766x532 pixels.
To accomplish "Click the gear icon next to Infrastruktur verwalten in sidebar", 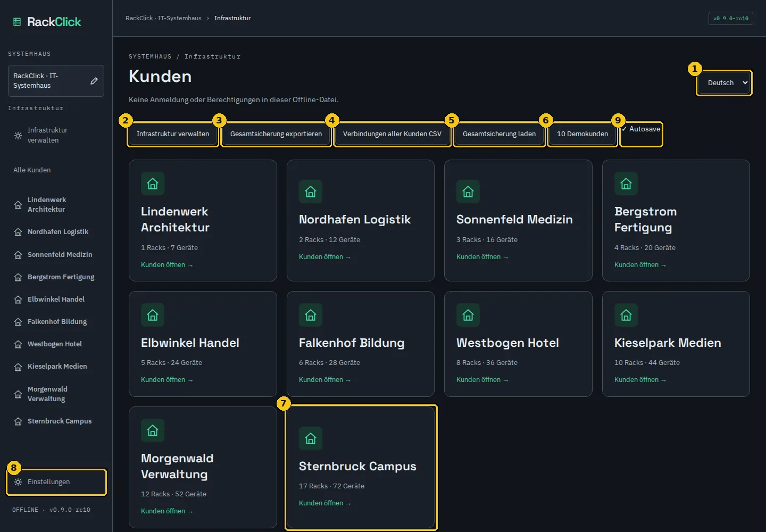I will pos(18,136).
